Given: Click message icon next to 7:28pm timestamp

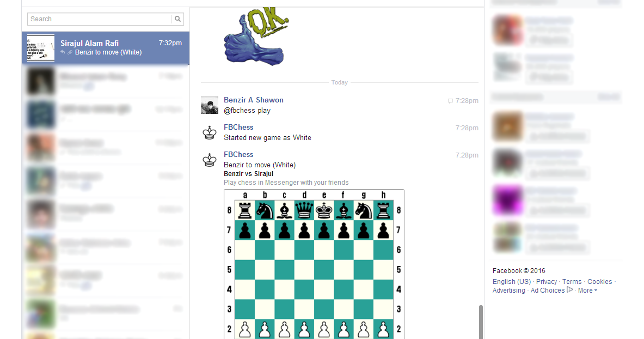Looking at the screenshot, I should click(450, 101).
